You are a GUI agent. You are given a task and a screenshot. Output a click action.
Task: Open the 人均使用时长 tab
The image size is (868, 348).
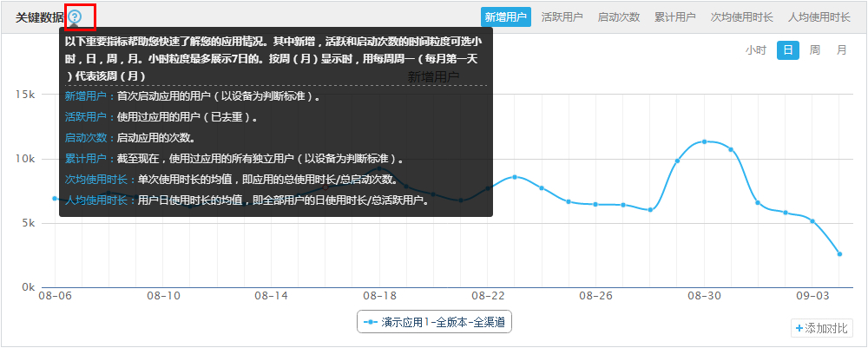[x=819, y=17]
